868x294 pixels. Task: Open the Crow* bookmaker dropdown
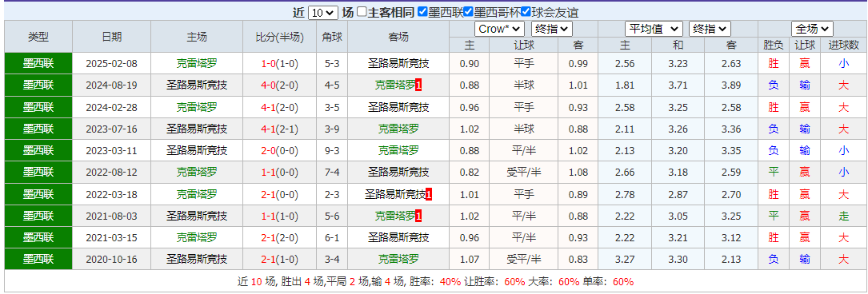click(x=498, y=29)
